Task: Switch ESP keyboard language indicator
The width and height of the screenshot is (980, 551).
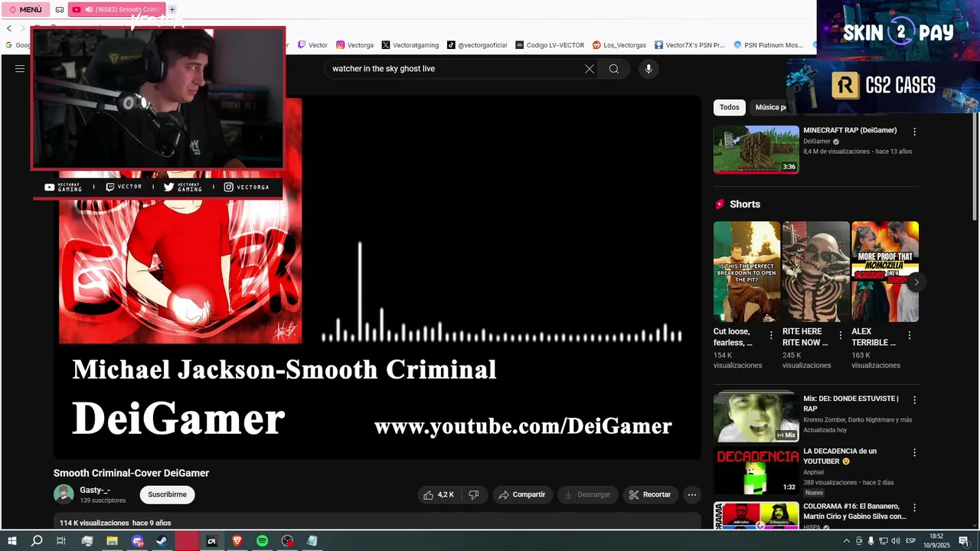Action: point(911,541)
